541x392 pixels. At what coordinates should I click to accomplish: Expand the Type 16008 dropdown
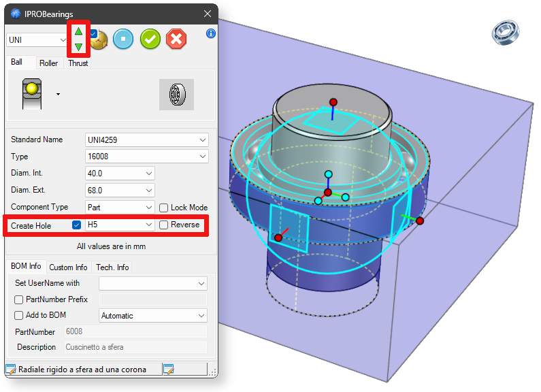146,157
